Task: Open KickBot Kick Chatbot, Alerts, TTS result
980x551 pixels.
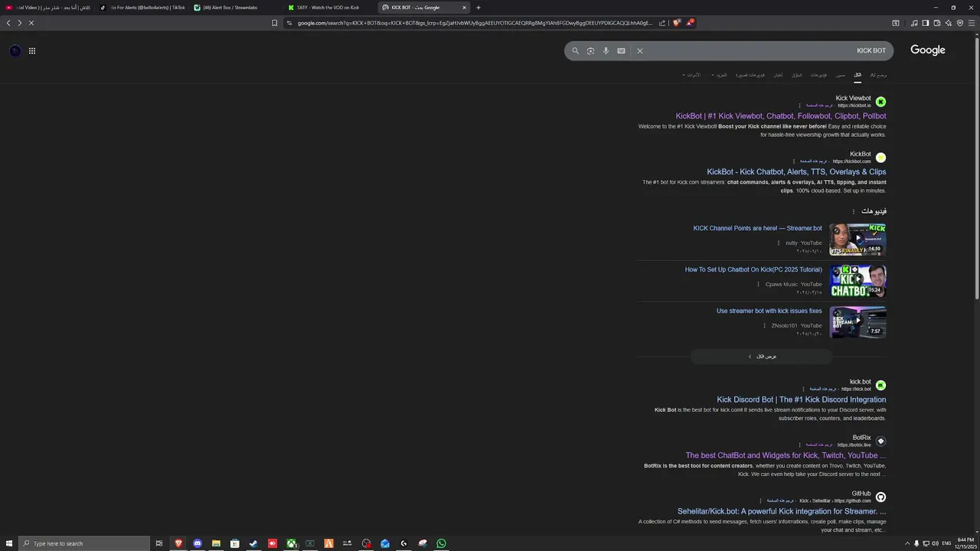Action: tap(796, 172)
